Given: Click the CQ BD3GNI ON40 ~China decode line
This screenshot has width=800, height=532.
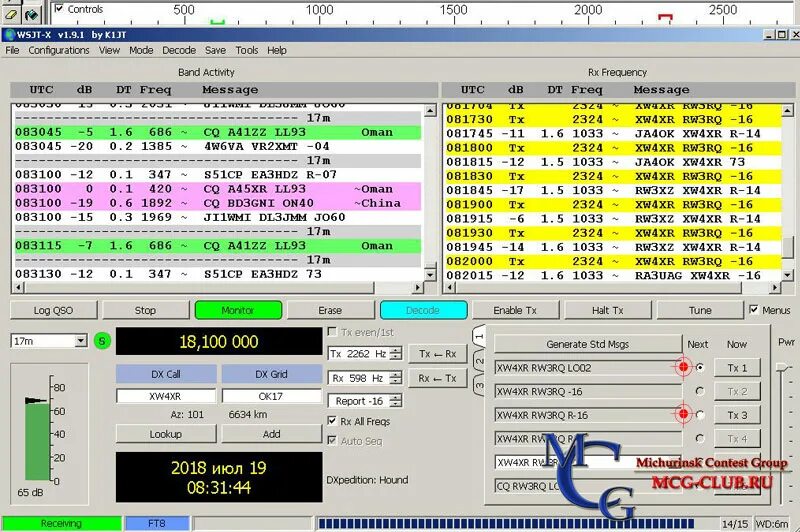Looking at the screenshot, I should point(218,203).
